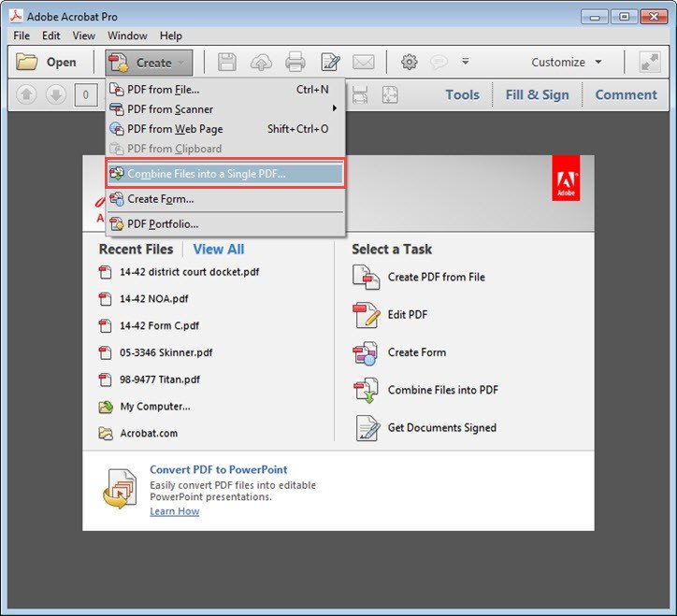Click the Print icon in toolbar
The image size is (677, 616).
click(x=295, y=63)
